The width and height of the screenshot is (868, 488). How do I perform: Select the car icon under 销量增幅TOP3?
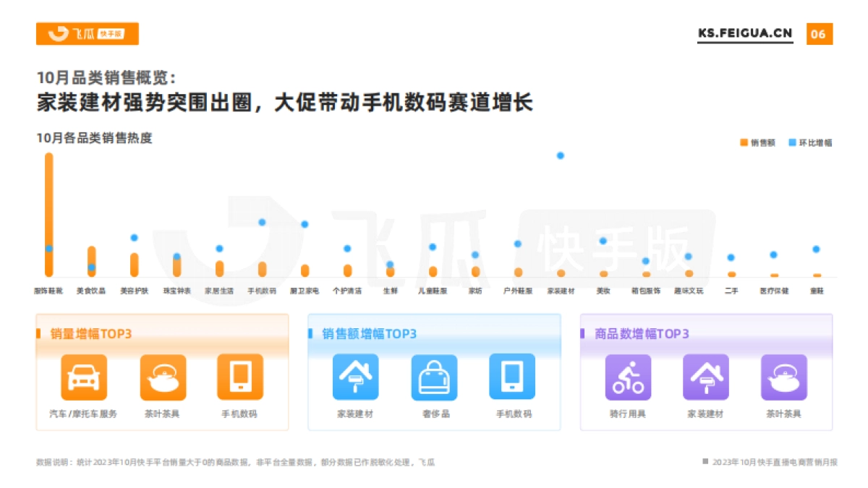pyautogui.click(x=83, y=376)
